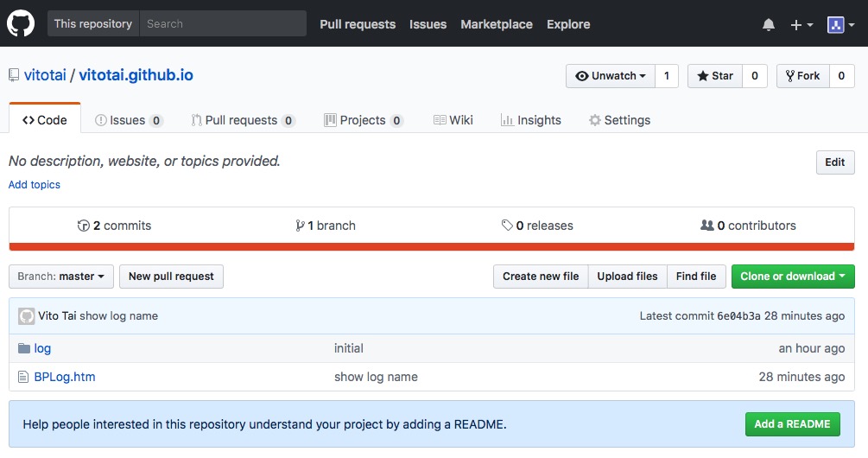View the 1 branch link
This screenshot has width=868, height=458.
[x=326, y=226]
